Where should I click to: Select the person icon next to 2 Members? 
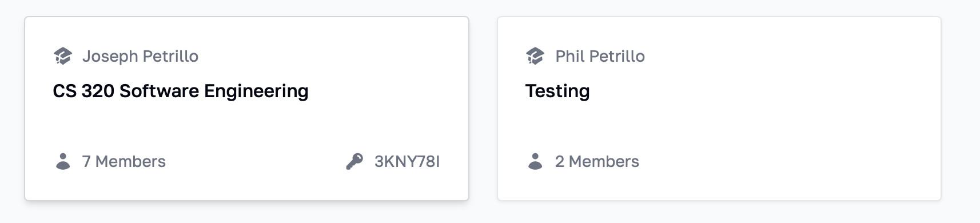pyautogui.click(x=535, y=161)
